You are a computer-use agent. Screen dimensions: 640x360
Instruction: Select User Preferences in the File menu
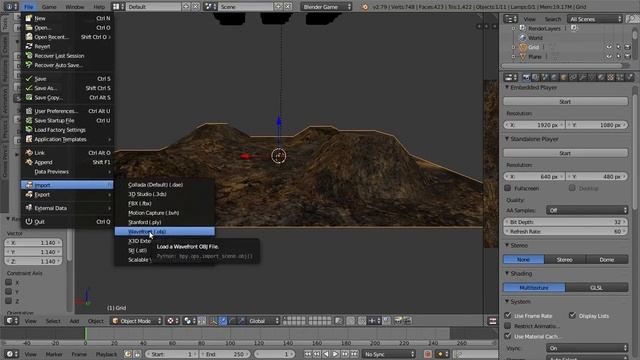(67, 111)
